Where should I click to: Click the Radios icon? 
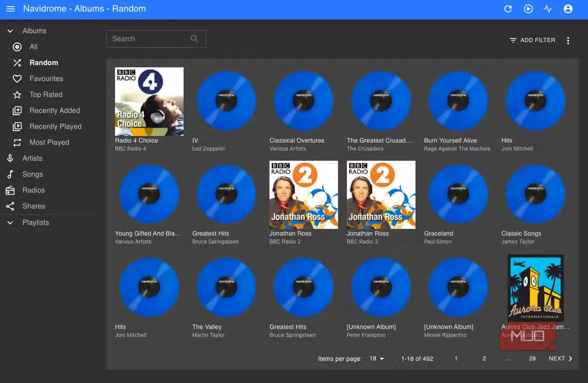tap(10, 190)
